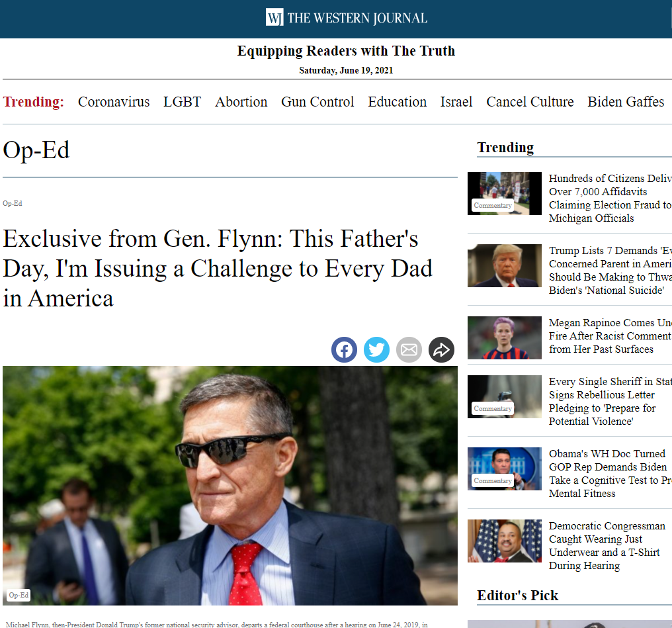Viewport: 672px width, 628px height.
Task: Click the Editor's Pick heading
Action: pyautogui.click(x=517, y=596)
